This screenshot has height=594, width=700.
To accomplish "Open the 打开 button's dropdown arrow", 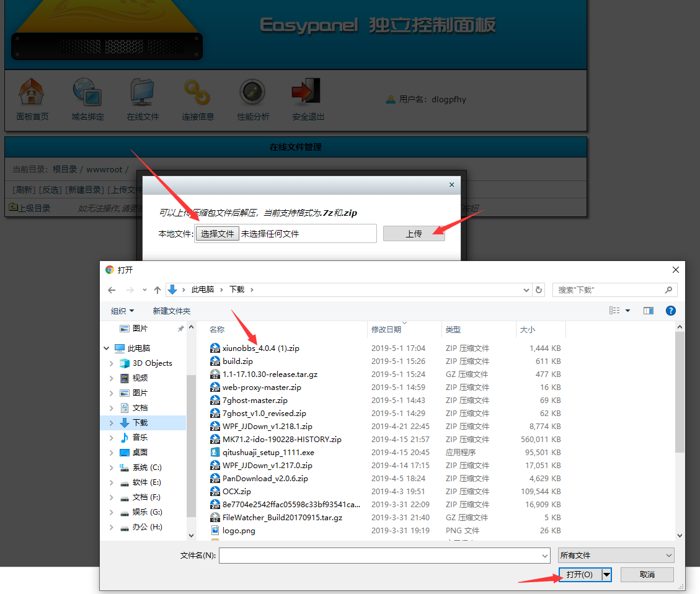I will pos(606,575).
